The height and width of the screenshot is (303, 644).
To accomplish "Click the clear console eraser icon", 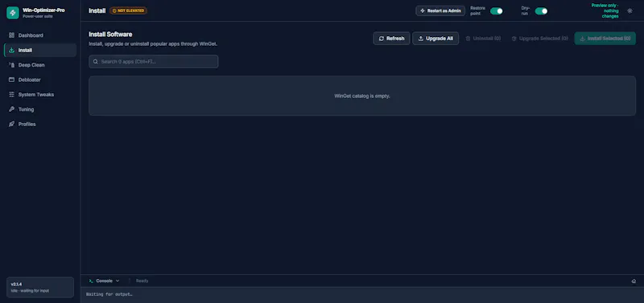I will (x=634, y=280).
